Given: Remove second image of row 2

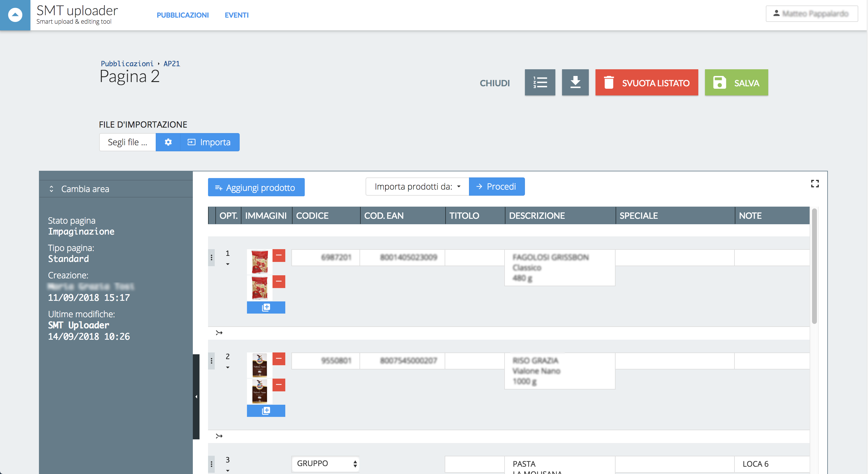Looking at the screenshot, I should 279,385.
